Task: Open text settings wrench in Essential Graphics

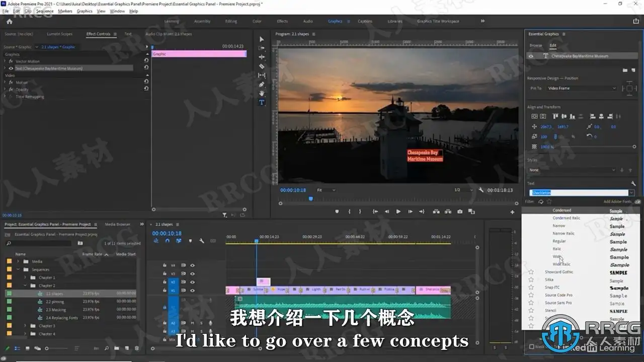Action: [x=633, y=184]
